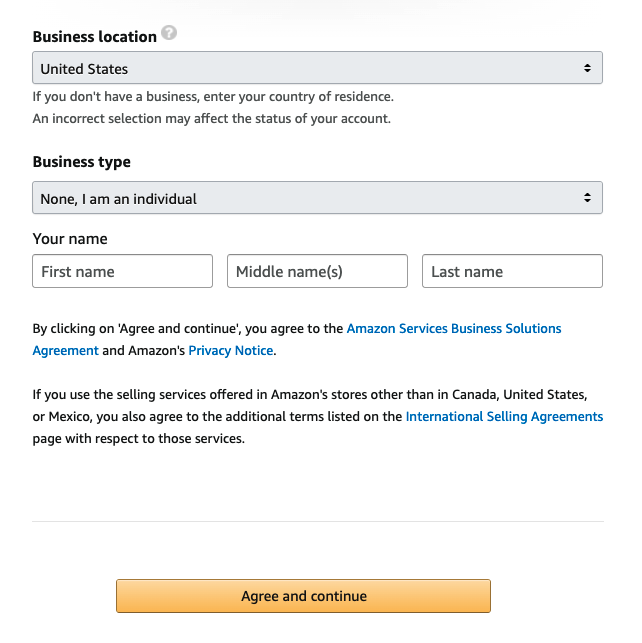The image size is (642, 643).
Task: Open the Business type dropdown
Action: [x=300, y=198]
